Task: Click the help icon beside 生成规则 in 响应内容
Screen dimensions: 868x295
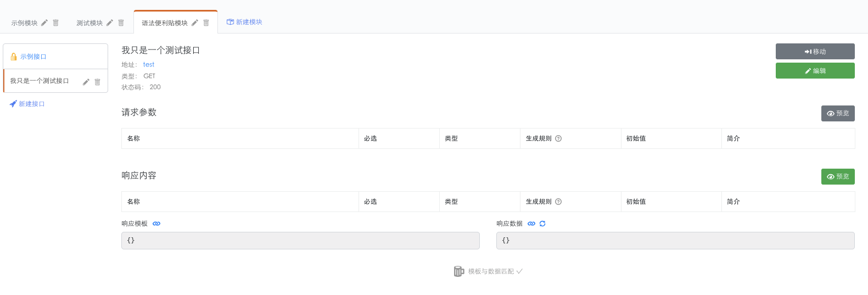Action: pyautogui.click(x=558, y=202)
